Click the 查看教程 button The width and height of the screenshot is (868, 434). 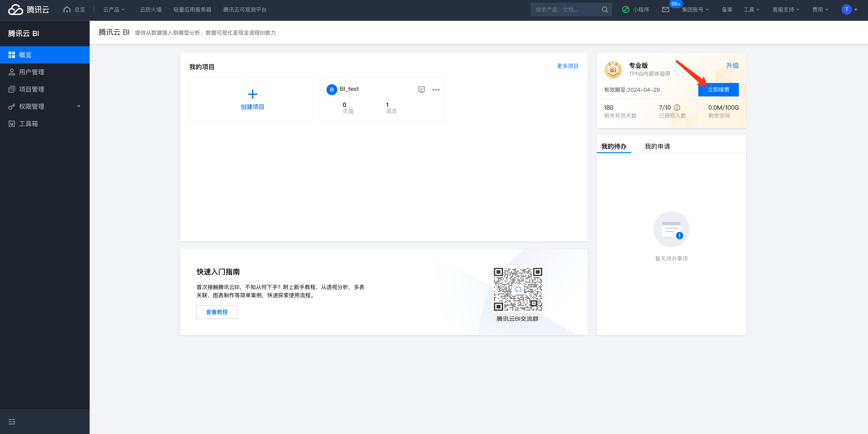click(217, 312)
